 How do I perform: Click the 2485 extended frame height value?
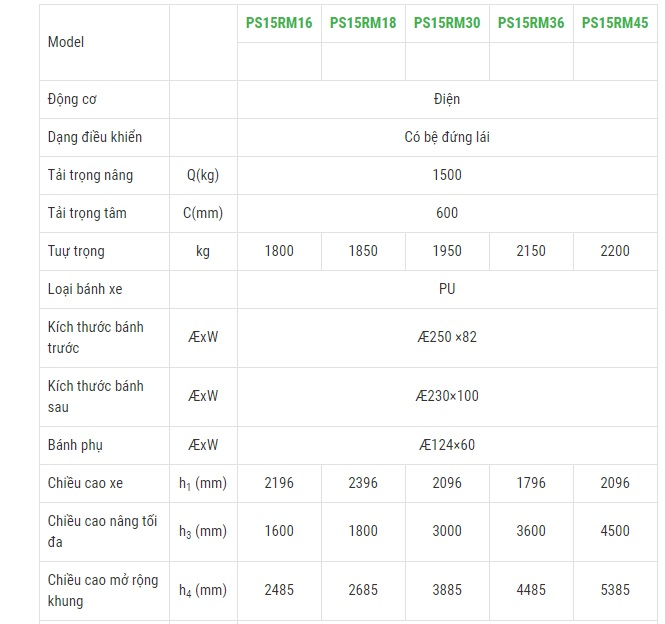coord(279,590)
